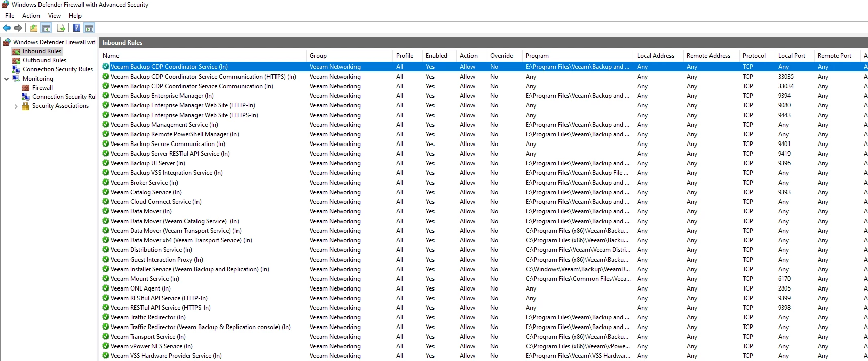Click the Forward arrow in the toolbar
Screen dimensions: 868x361
point(18,28)
